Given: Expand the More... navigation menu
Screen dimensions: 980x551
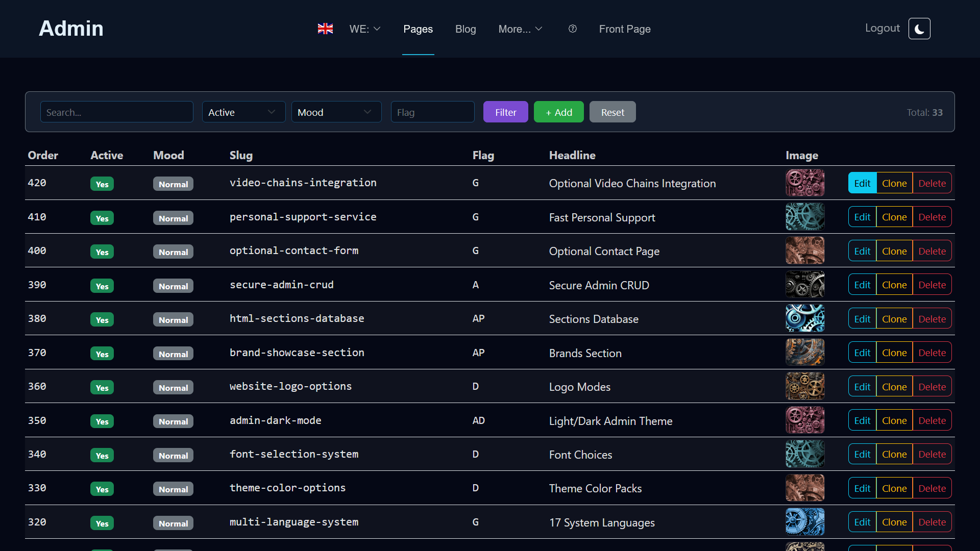Looking at the screenshot, I should point(520,29).
